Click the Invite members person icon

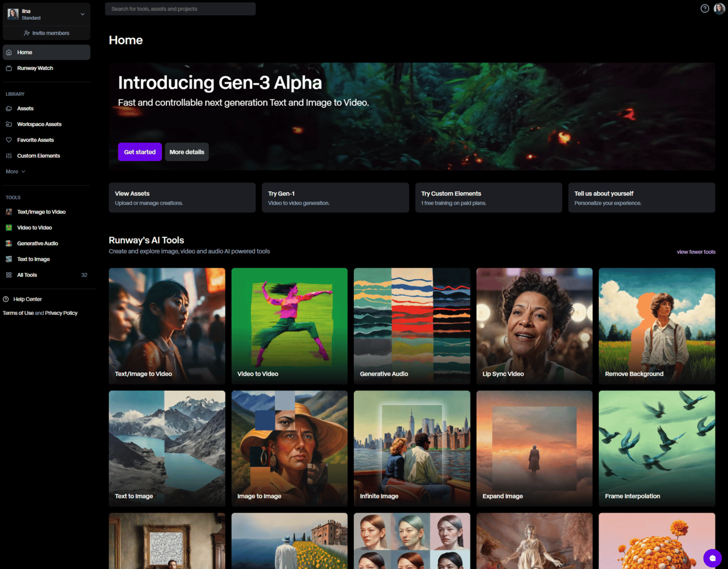pyautogui.click(x=26, y=33)
